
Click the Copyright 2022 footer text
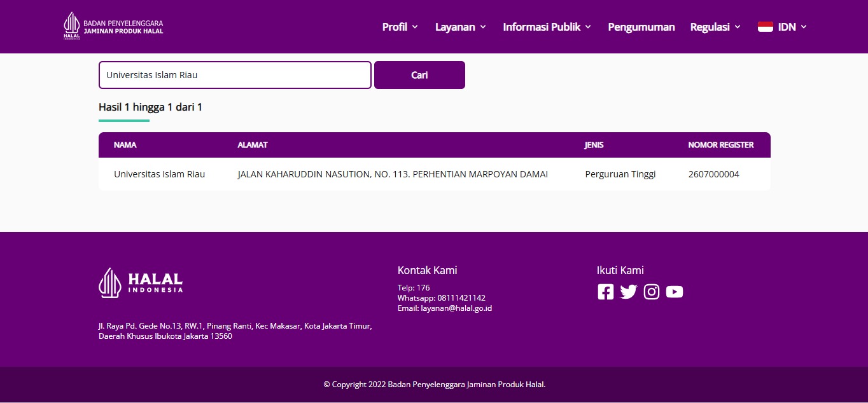(435, 385)
